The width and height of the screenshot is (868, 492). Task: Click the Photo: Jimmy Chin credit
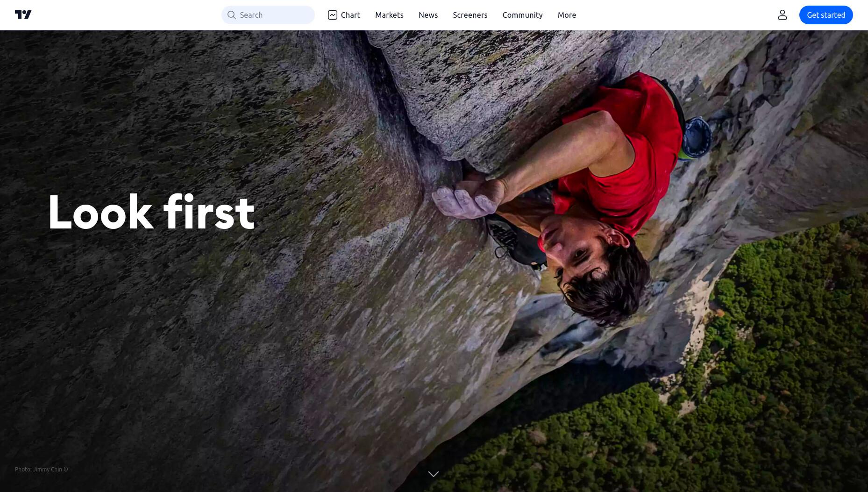[42, 469]
